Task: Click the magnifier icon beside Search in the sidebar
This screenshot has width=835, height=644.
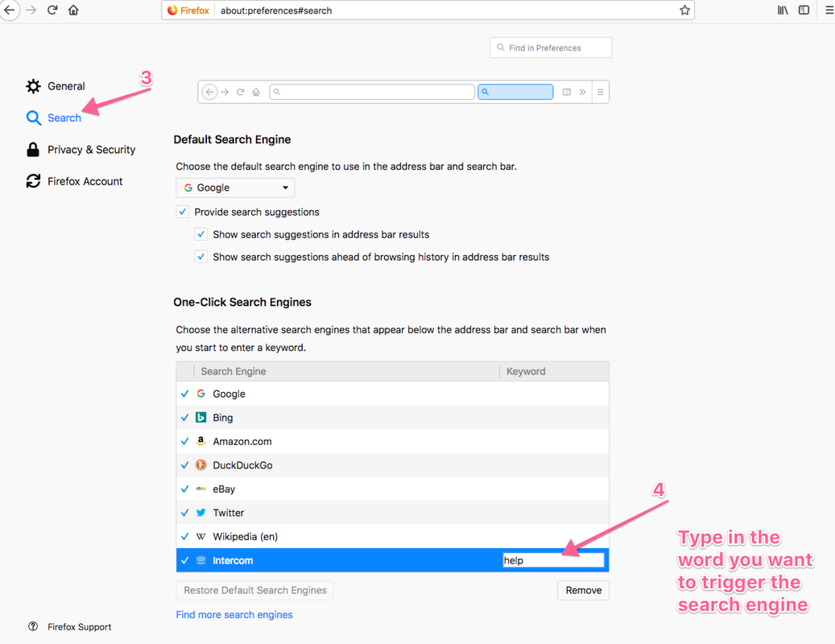Action: click(34, 118)
